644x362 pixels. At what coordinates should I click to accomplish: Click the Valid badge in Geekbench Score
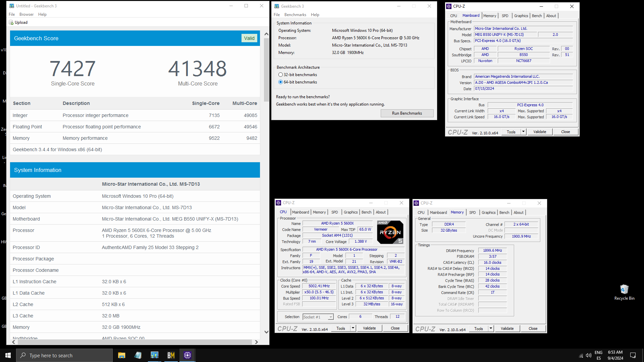pos(249,38)
